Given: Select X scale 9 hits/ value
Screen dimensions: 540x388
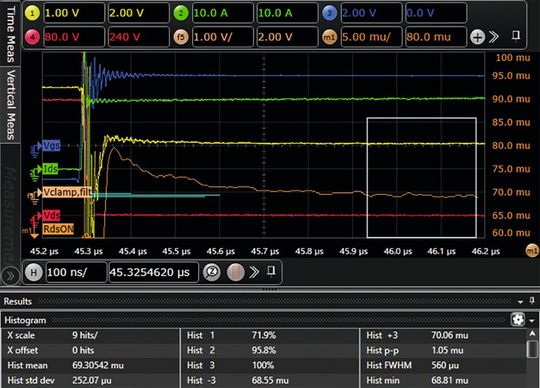Looking at the screenshot, I should pos(85,335).
